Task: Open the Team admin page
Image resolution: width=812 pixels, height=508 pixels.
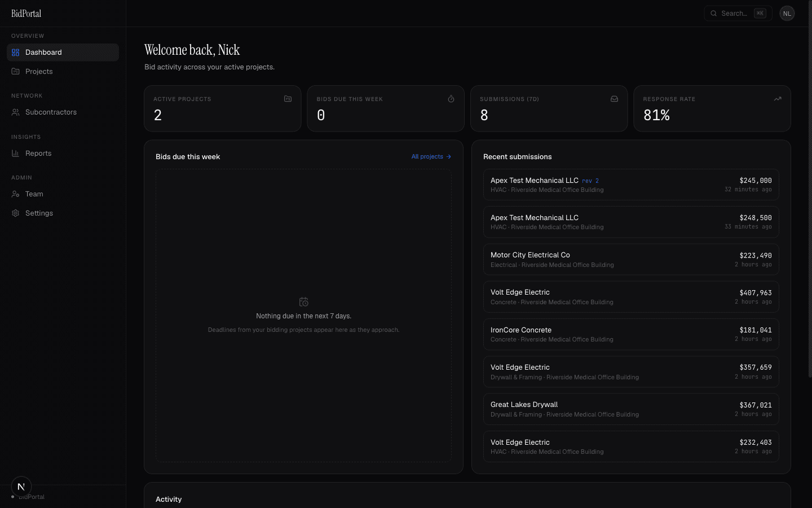Action: tap(63, 194)
